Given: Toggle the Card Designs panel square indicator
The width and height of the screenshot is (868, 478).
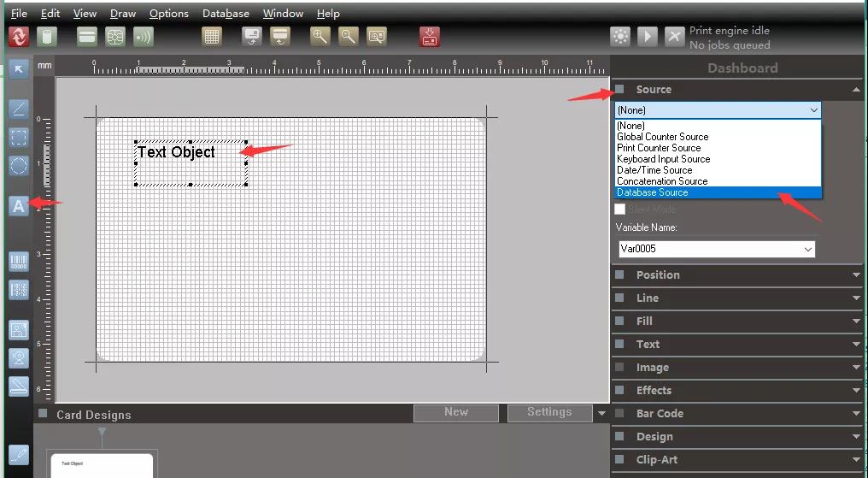Looking at the screenshot, I should [x=43, y=414].
